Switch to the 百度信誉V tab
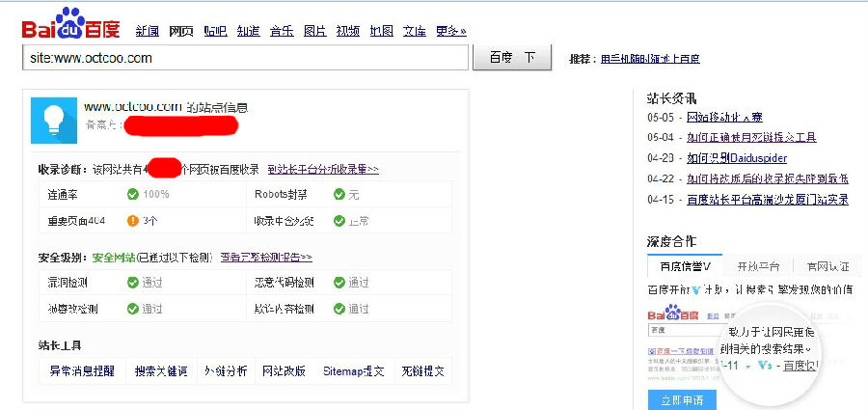 pos(685,266)
